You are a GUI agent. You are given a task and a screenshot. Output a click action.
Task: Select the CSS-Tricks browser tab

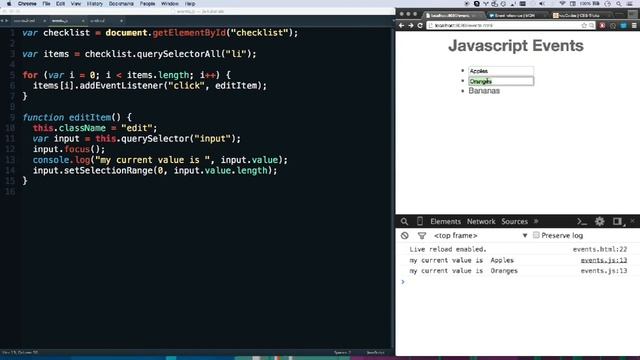click(580, 15)
